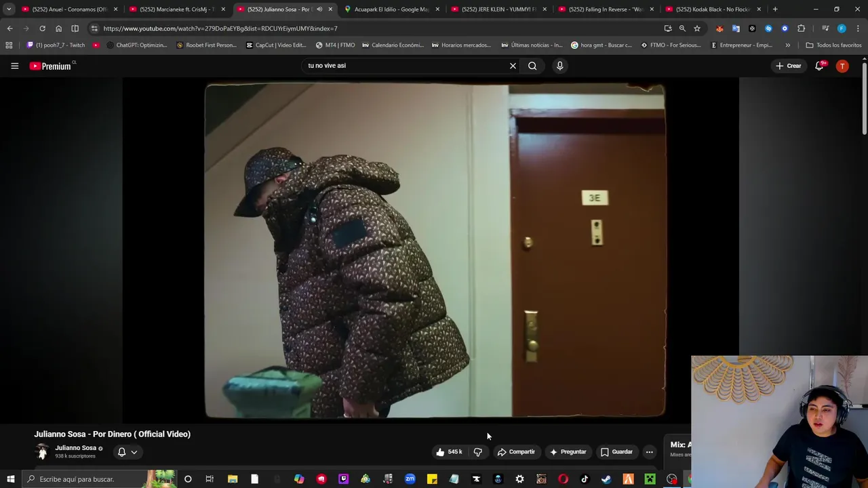
Task: Go to the YouTube Premium home logo
Action: point(51,66)
